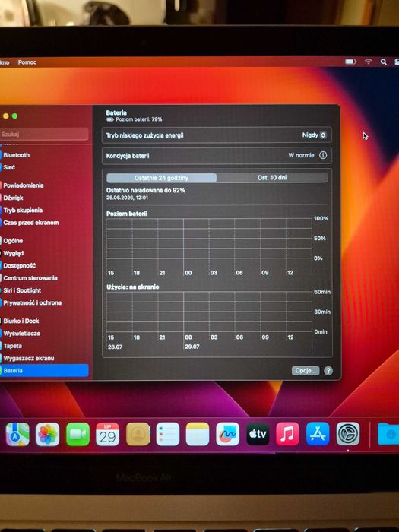Open the Reminders app in Dock

(x=168, y=434)
